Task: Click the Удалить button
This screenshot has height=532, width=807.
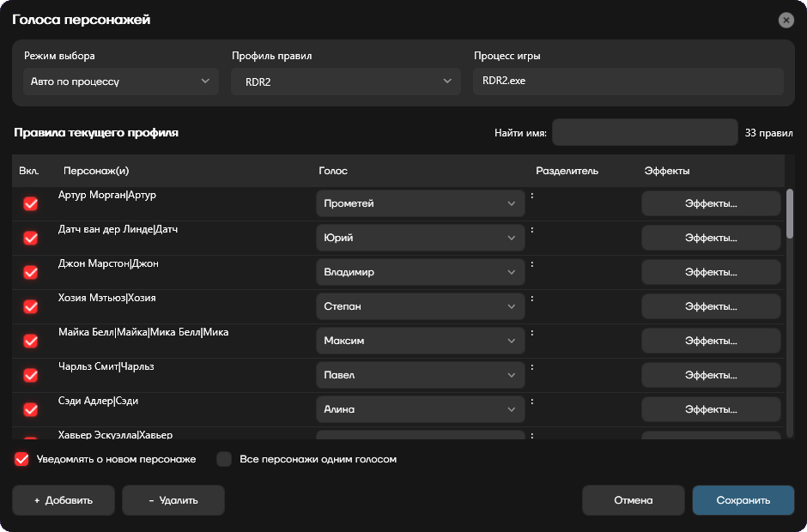Action: tap(173, 500)
